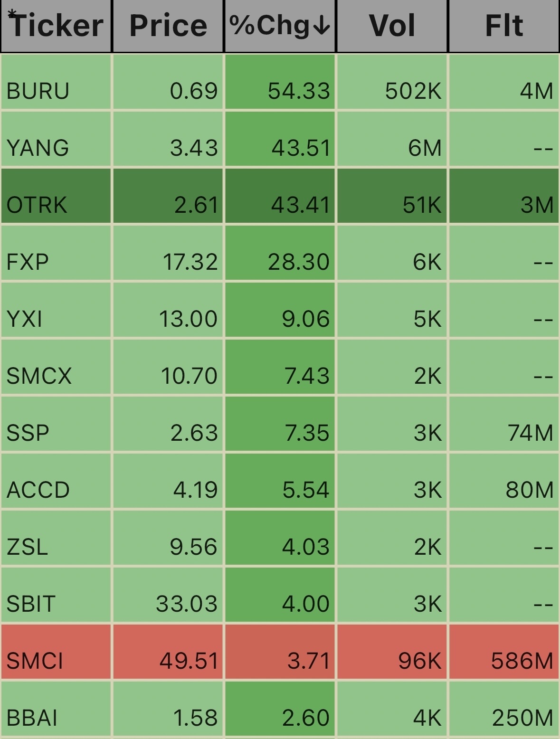The height and width of the screenshot is (739, 560).
Task: Open the FXP ticker
Action: click(x=28, y=262)
